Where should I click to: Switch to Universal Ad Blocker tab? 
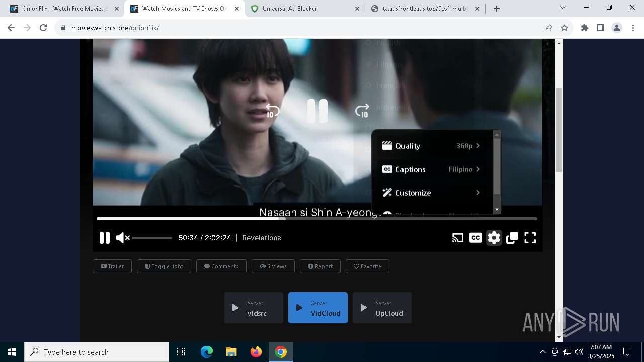coord(305,9)
